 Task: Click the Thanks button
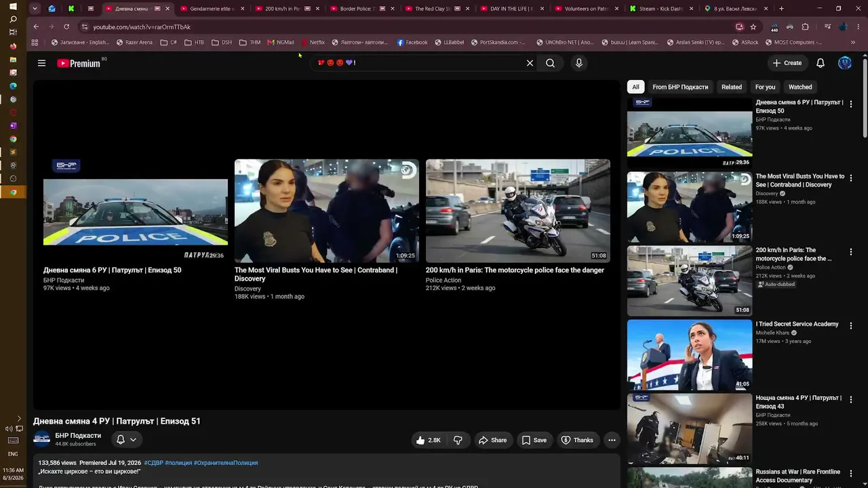577,440
